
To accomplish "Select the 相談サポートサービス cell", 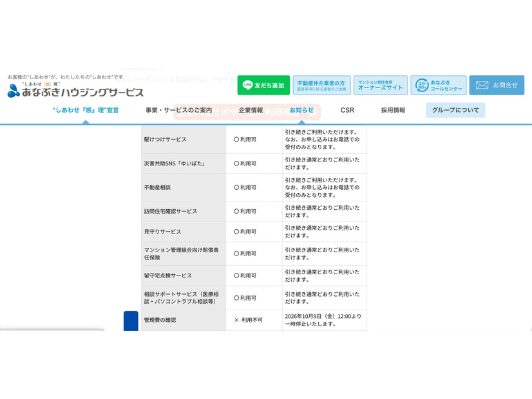I will (x=184, y=298).
